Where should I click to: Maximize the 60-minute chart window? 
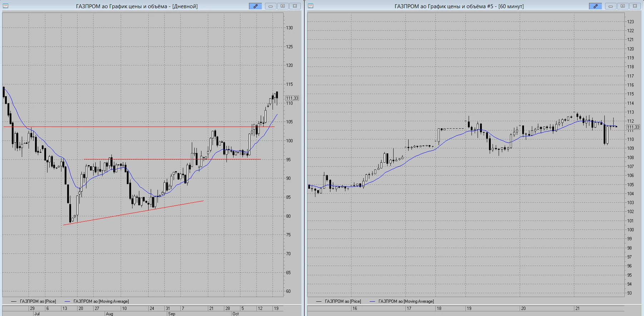coord(623,6)
